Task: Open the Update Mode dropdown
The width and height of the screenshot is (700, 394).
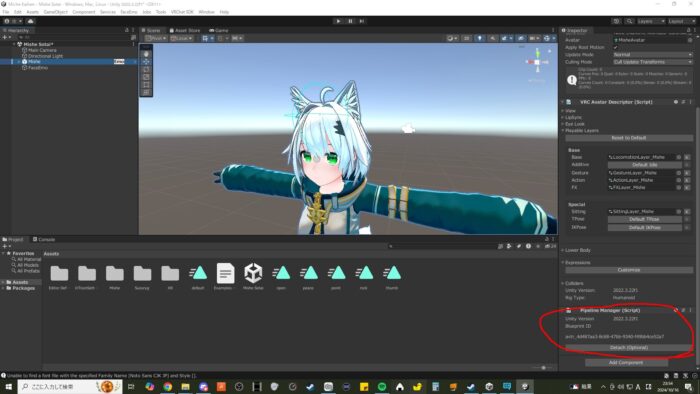Action: coord(652,54)
